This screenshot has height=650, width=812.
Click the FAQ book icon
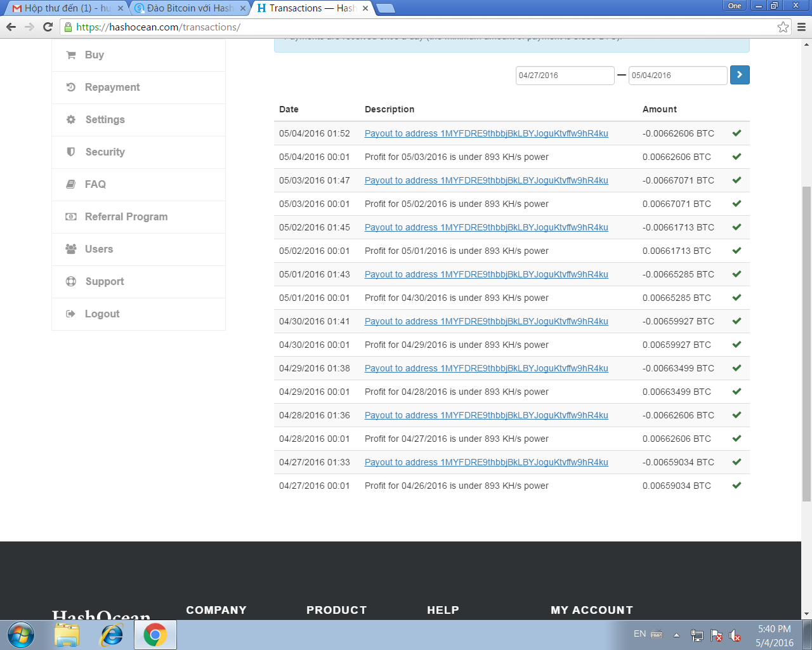[71, 185]
